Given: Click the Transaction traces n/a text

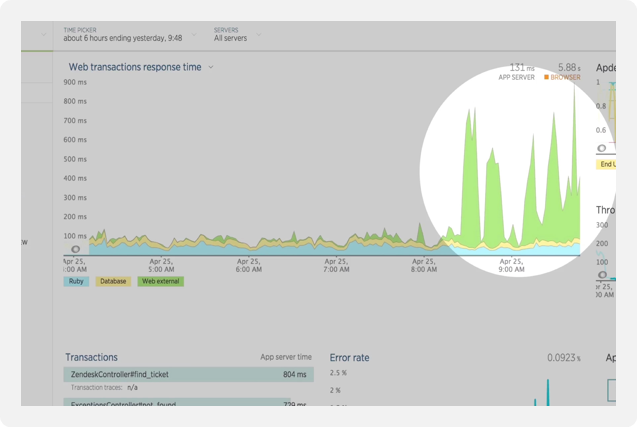Looking at the screenshot, I should (104, 388).
